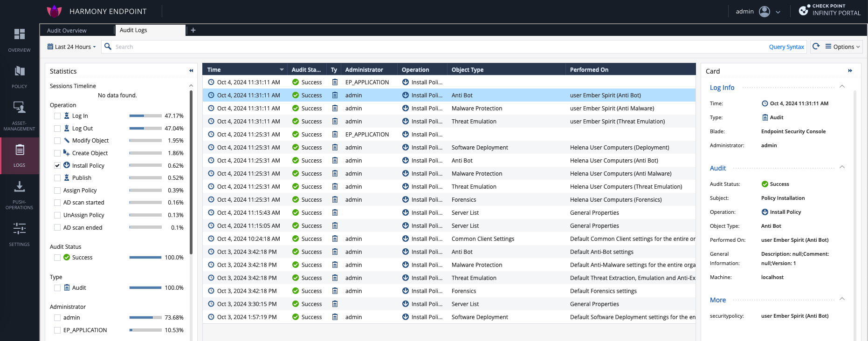Image resolution: width=868 pixels, height=341 pixels.
Task: Open the Last 24 Hours time dropdown
Action: (72, 47)
